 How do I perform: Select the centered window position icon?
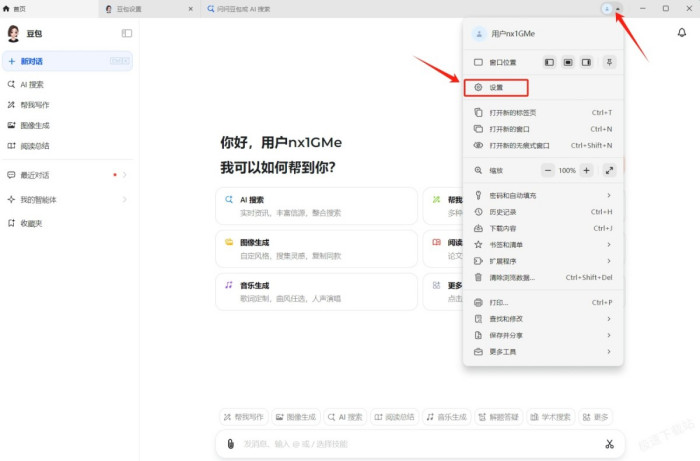tap(568, 62)
